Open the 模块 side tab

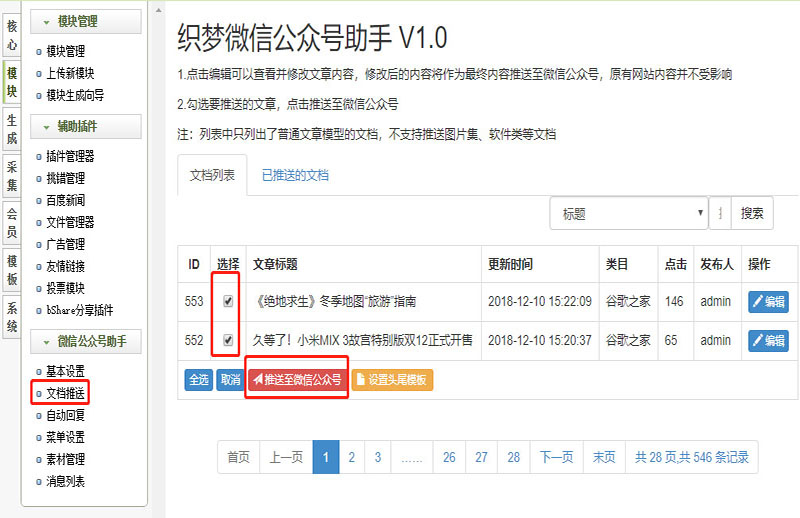[12, 82]
